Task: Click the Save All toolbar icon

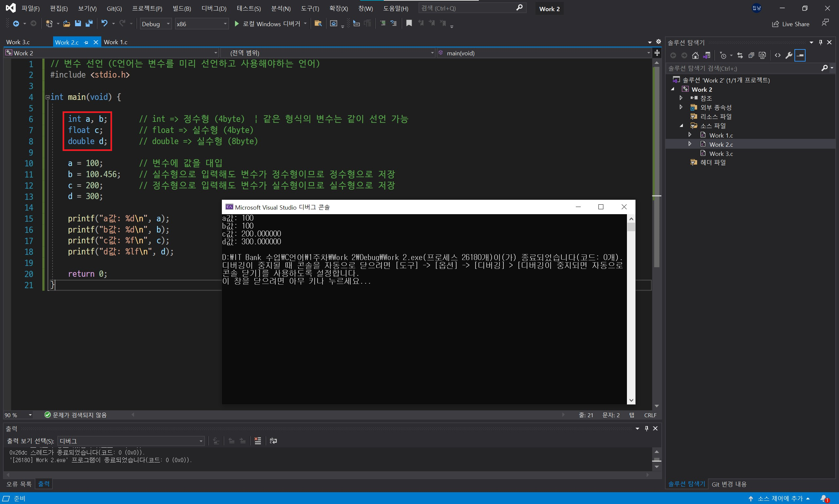Action: pyautogui.click(x=89, y=24)
